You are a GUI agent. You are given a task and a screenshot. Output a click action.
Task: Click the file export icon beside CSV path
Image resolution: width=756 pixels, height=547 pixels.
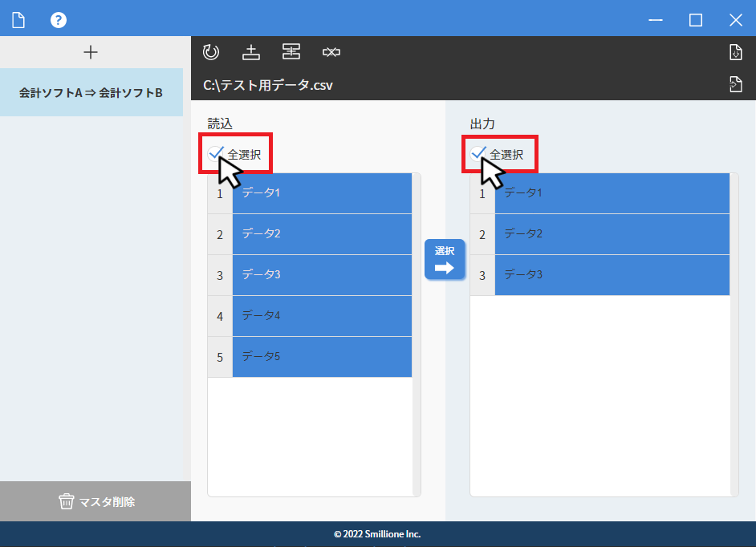click(x=735, y=84)
